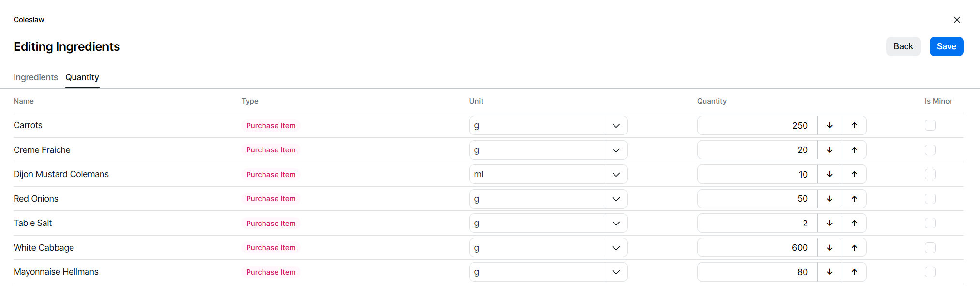Save the ingredient changes

click(x=946, y=46)
